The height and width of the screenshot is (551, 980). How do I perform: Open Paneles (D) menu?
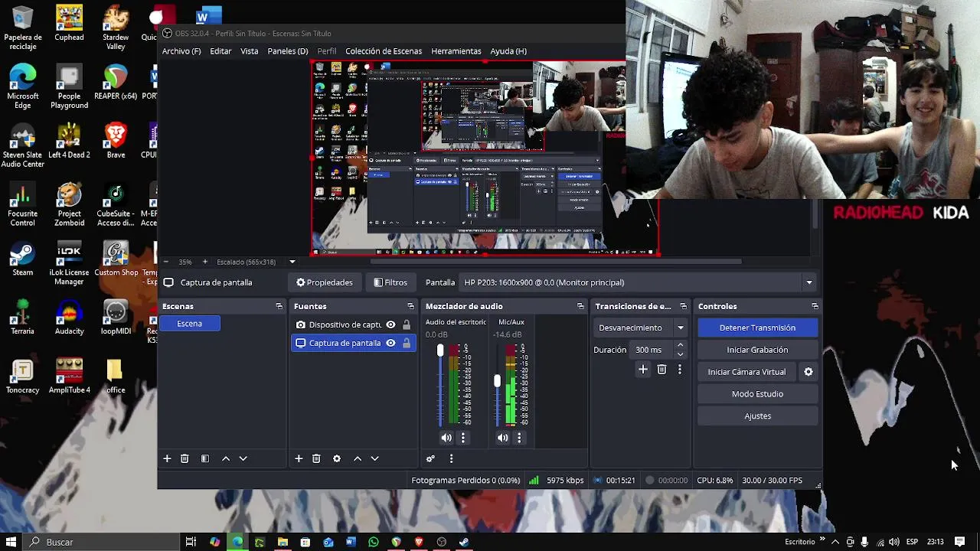coord(288,51)
